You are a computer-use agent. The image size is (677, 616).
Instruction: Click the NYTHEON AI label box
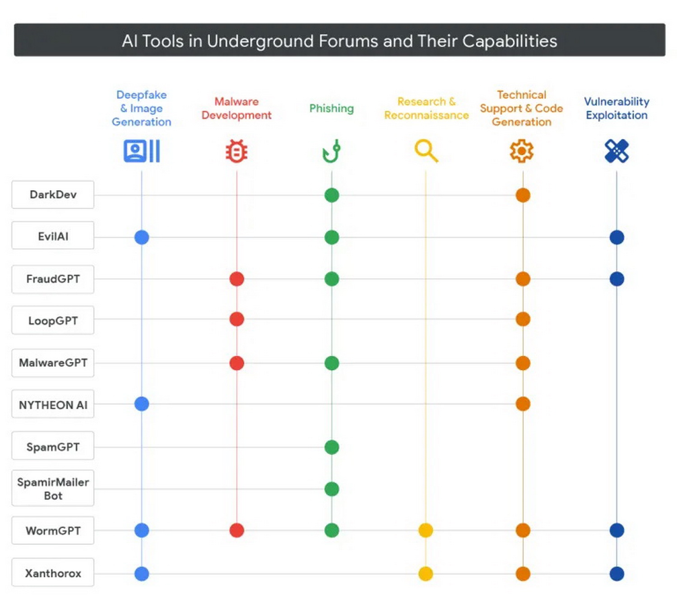point(53,405)
